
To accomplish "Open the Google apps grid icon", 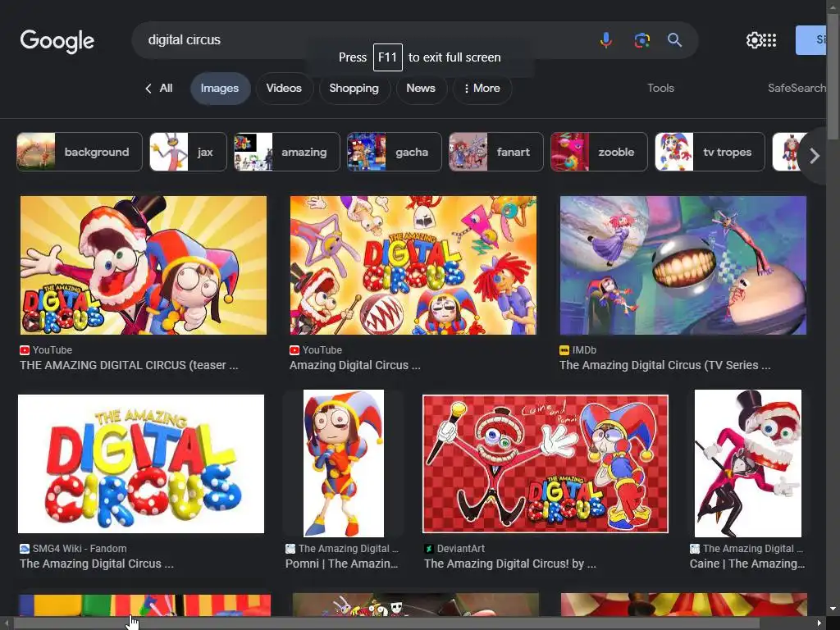I will pos(769,40).
